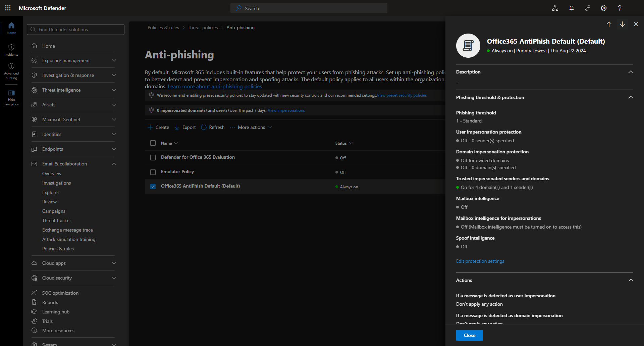Viewport: 644px width, 346px height.
Task: Collapse the Description section chevron
Action: [x=631, y=72]
